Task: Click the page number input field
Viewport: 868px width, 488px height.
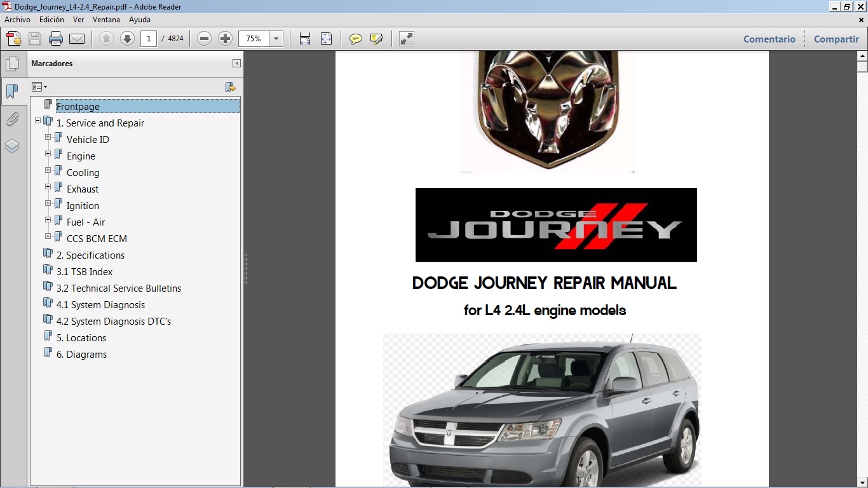Action: coord(149,39)
